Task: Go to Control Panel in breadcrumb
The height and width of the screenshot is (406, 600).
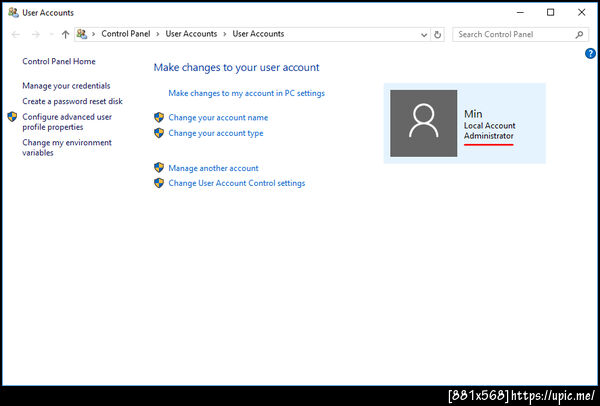Action: [126, 34]
